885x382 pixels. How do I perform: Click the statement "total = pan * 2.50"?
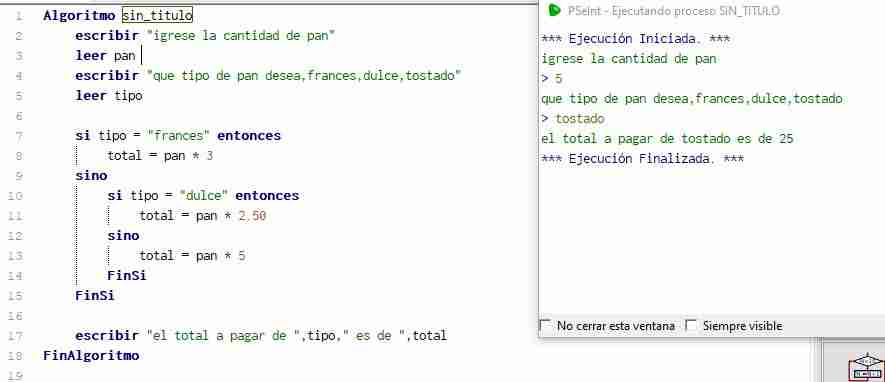click(x=203, y=216)
